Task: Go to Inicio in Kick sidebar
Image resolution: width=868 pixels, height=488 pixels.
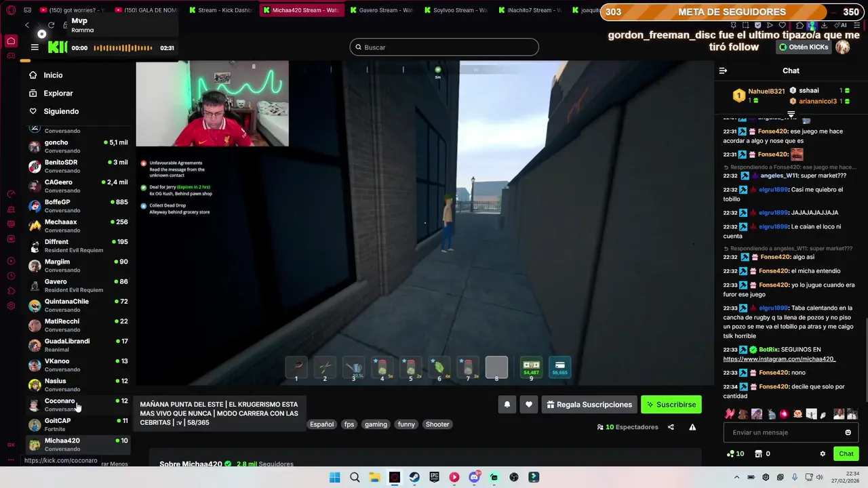Action: 53,75
